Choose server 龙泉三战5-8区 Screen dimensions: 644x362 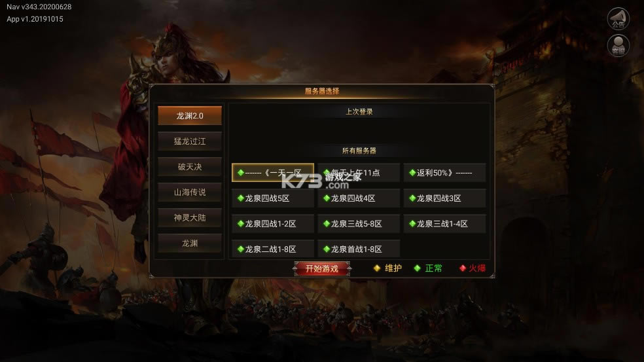[359, 223]
